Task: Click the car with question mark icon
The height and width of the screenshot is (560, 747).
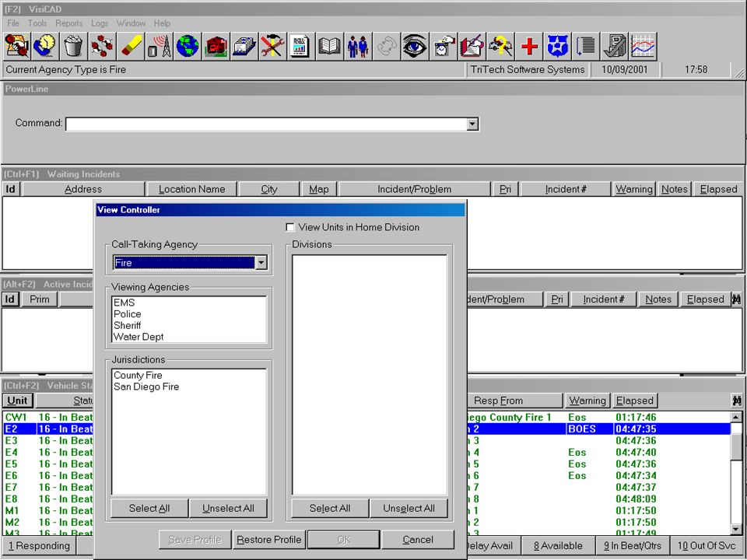Action: [x=500, y=47]
